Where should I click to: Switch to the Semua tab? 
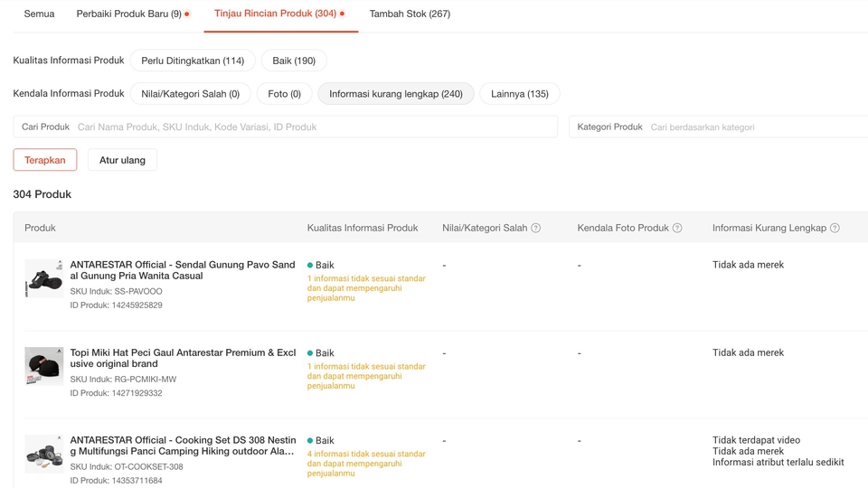pyautogui.click(x=39, y=14)
